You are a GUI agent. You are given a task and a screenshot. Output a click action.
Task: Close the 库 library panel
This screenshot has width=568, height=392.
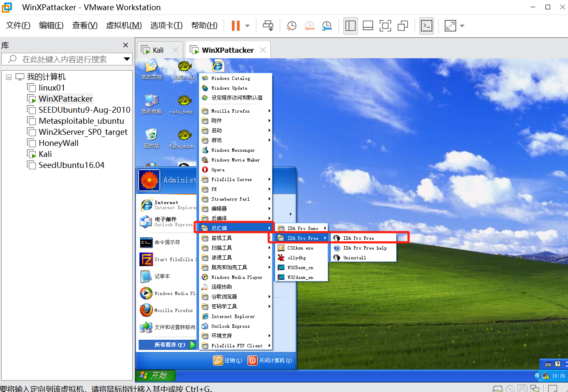125,45
